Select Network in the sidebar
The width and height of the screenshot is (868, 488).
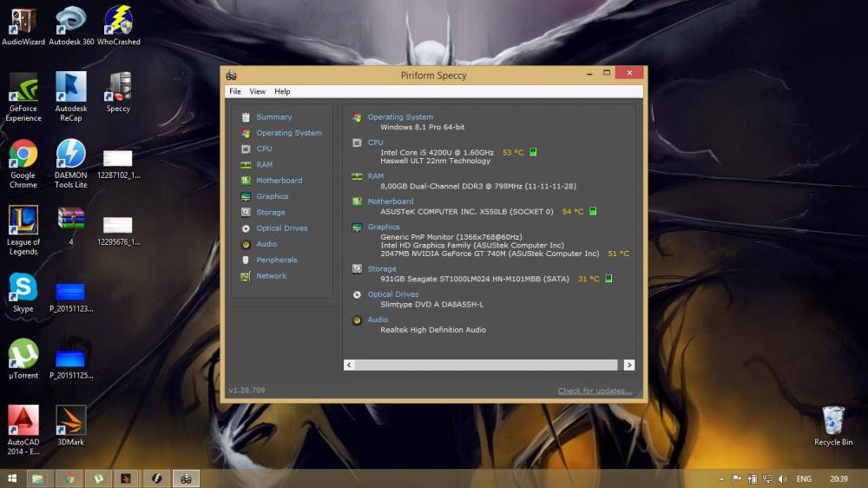[x=271, y=276]
